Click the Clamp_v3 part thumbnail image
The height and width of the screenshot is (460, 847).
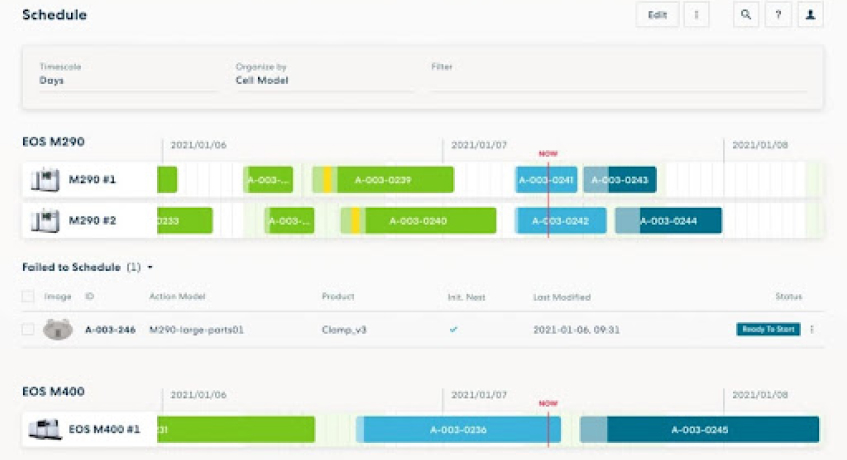pyautogui.click(x=58, y=329)
